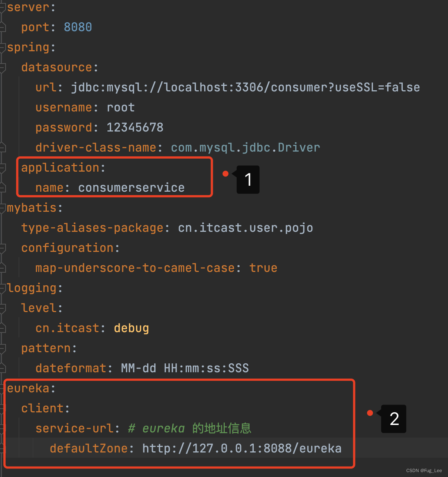The height and width of the screenshot is (477, 448).
Task: Collapse the spring section fold marker
Action: (x=3, y=48)
